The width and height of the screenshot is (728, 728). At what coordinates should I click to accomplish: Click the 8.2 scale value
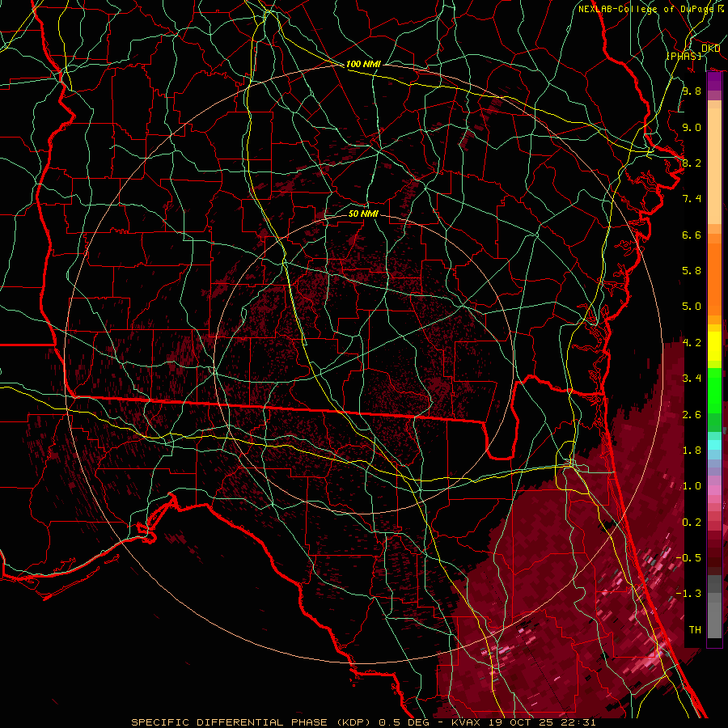(x=692, y=163)
